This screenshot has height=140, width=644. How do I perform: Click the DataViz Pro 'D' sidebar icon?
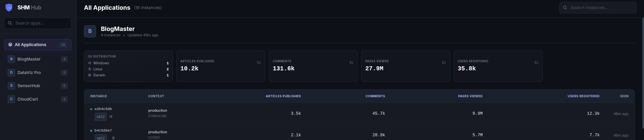coord(11,73)
